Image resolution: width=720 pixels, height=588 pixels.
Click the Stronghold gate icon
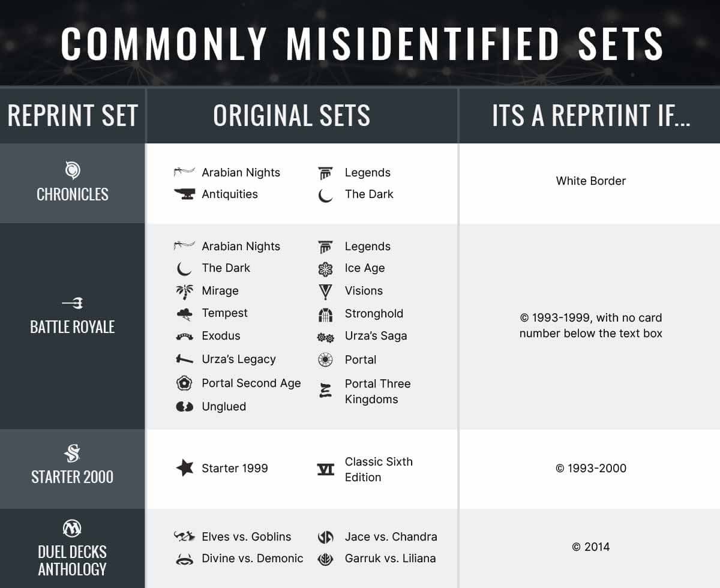[325, 314]
